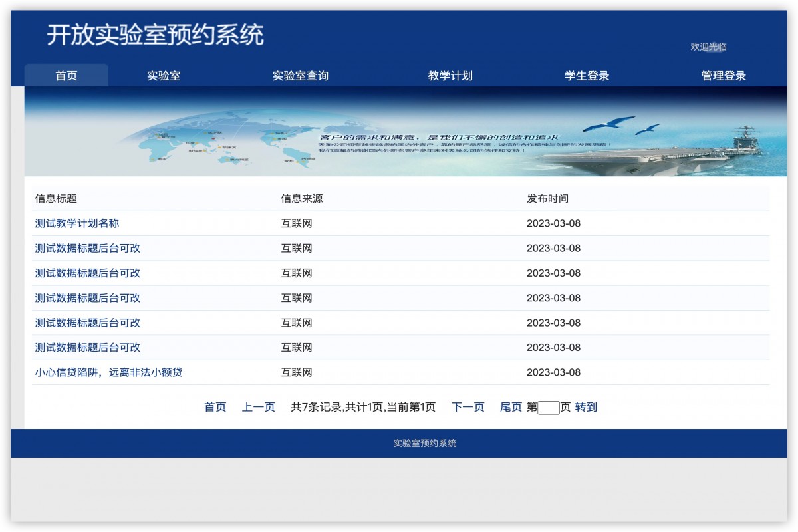Open the first 测试数据标题后台可改 article

(87, 248)
